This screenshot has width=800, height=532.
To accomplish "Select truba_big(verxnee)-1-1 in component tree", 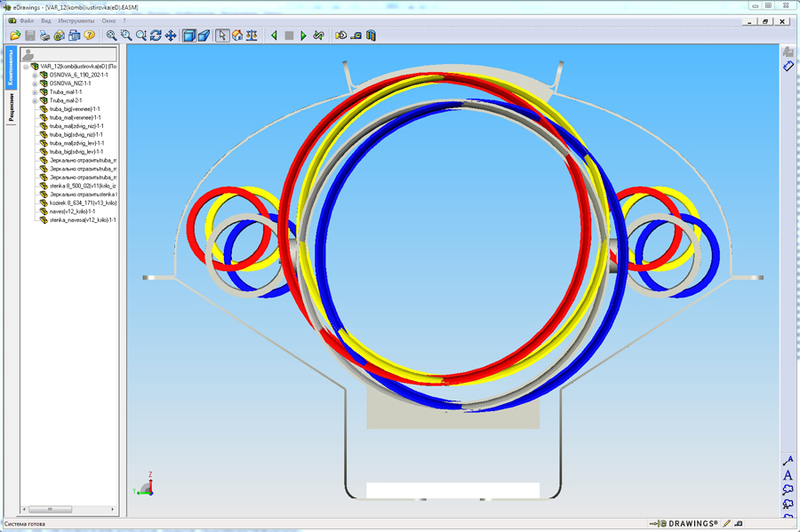I will [75, 109].
